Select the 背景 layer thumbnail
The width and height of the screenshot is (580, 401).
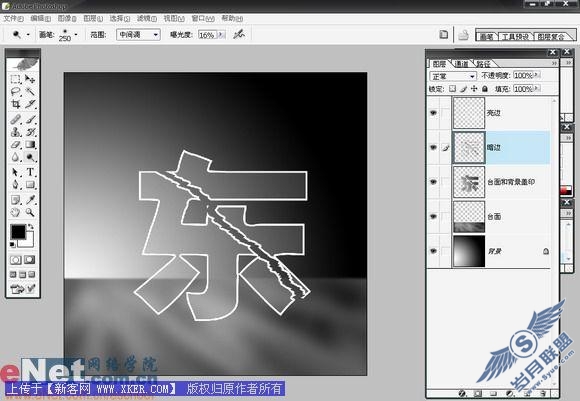coord(469,251)
